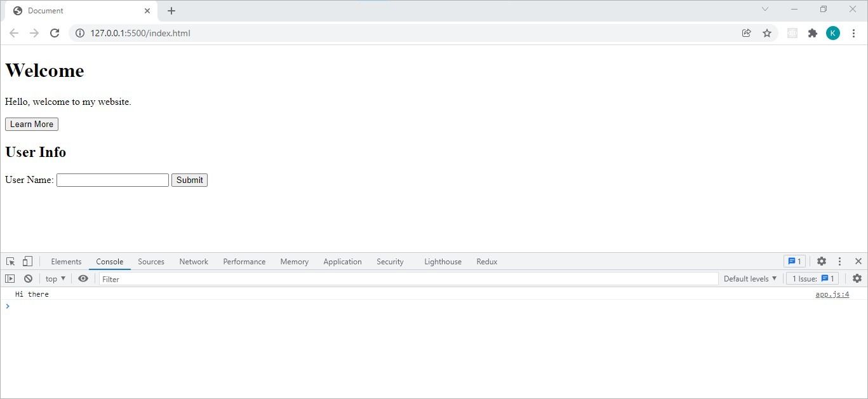Open the messages badge showing 1
This screenshot has height=399, width=868.
click(x=794, y=261)
